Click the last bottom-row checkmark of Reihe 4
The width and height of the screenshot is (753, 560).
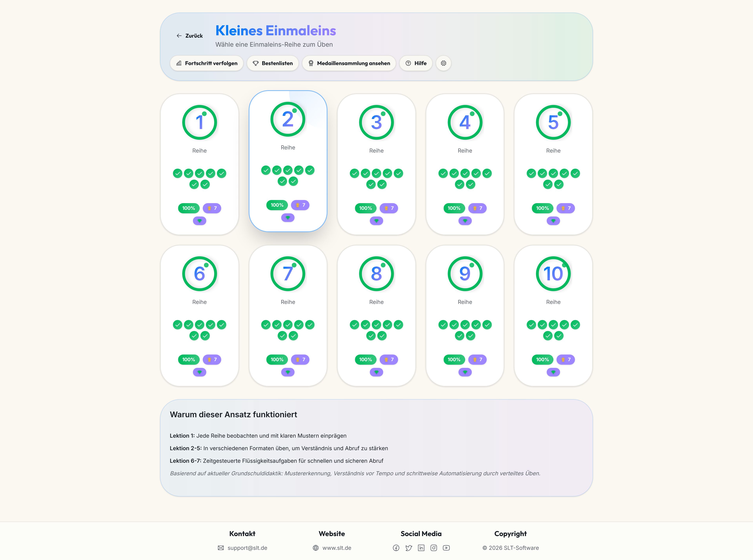(x=471, y=184)
